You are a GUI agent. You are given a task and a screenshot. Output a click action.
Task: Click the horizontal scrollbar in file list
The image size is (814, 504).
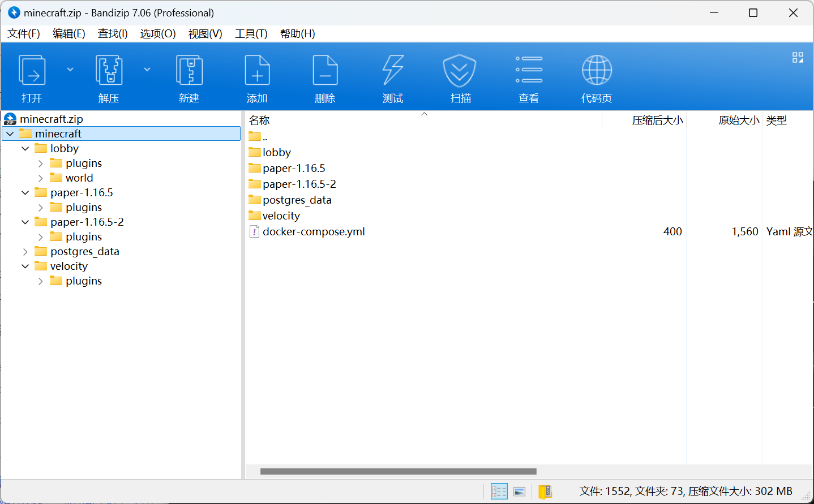(x=398, y=471)
